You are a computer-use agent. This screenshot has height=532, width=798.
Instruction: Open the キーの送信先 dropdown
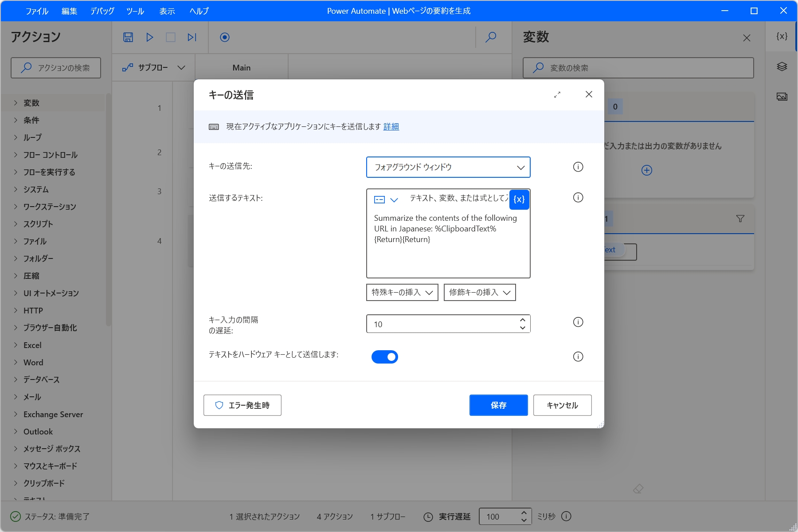pos(448,167)
